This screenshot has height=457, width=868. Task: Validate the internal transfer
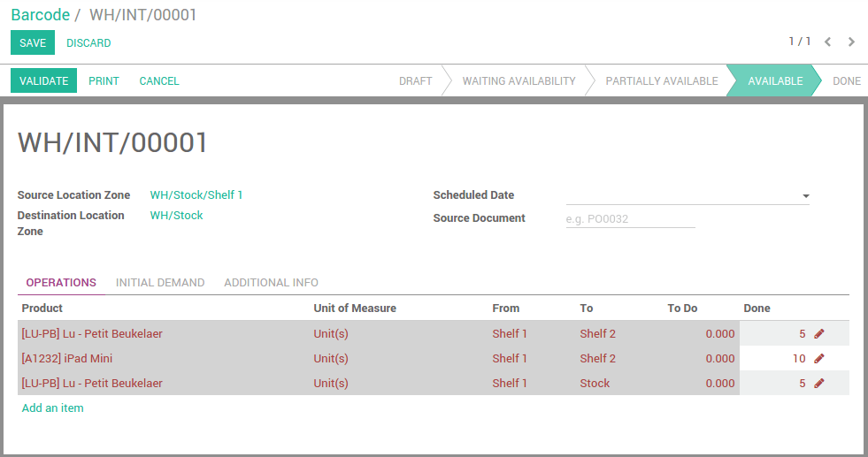(x=43, y=80)
